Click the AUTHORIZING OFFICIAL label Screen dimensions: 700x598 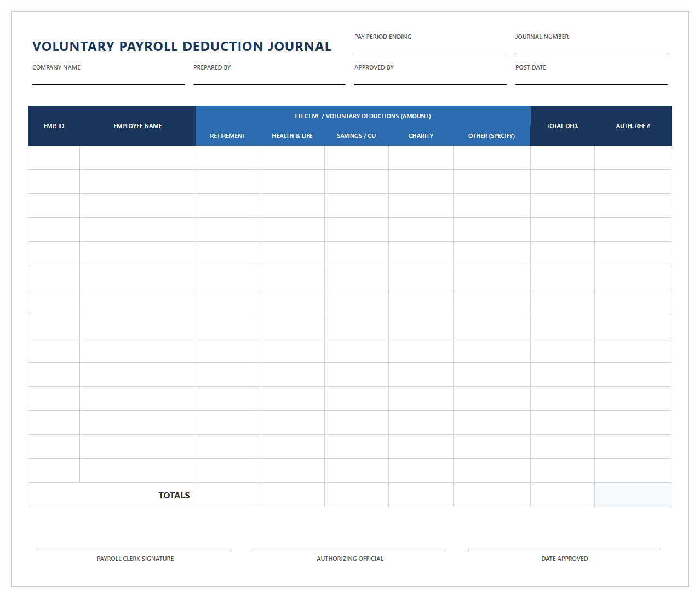(350, 559)
